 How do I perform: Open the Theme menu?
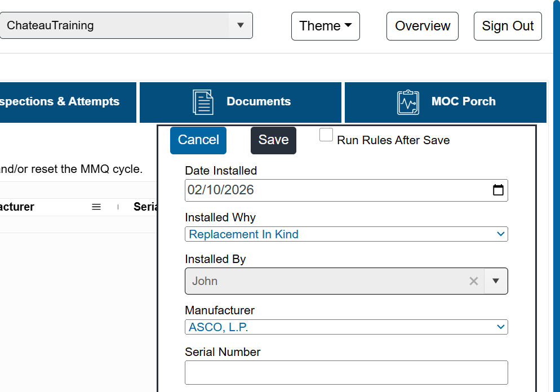tap(326, 26)
